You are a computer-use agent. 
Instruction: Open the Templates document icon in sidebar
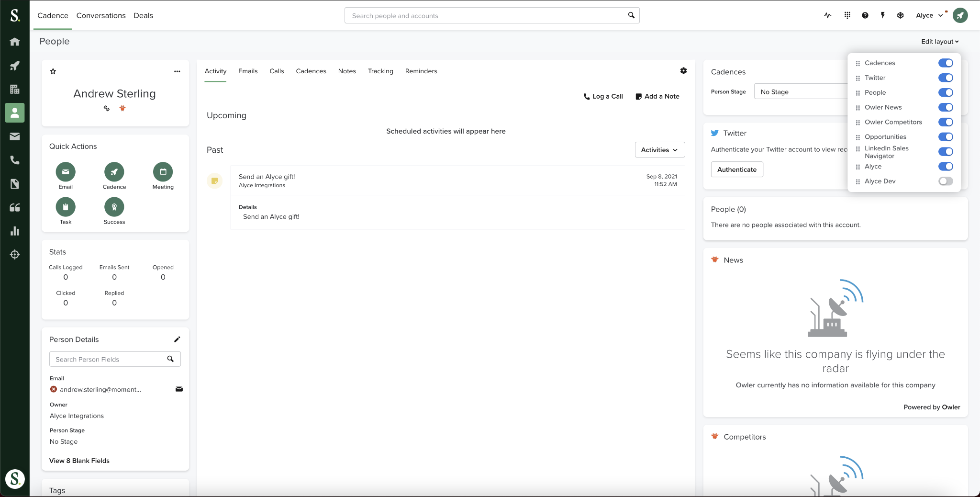pyautogui.click(x=15, y=184)
